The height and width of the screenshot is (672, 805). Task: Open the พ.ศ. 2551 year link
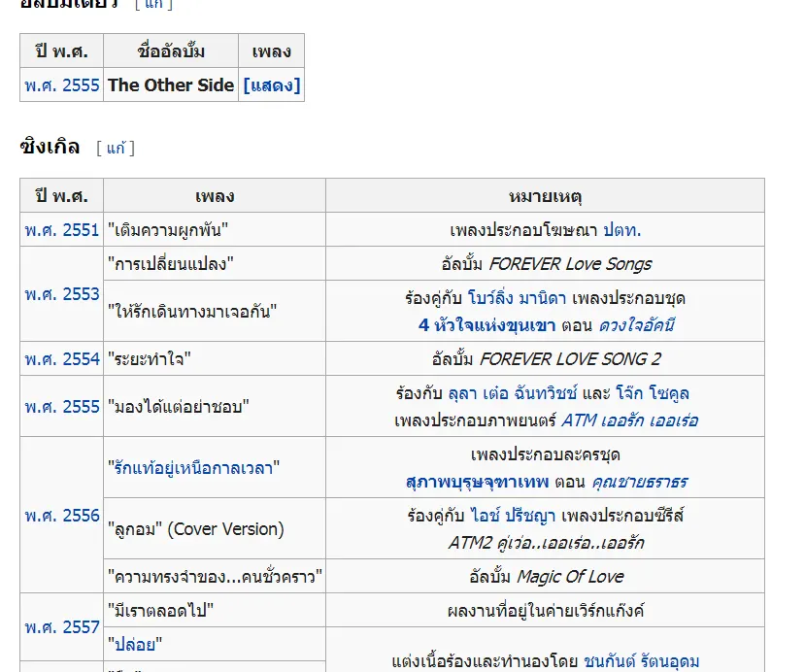(62, 230)
